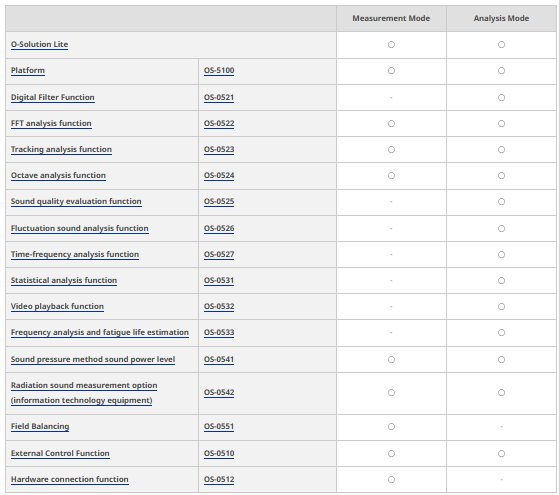Screen dimensions: 559x495
Task: Open the OS-0526 model link
Action: click(x=219, y=229)
